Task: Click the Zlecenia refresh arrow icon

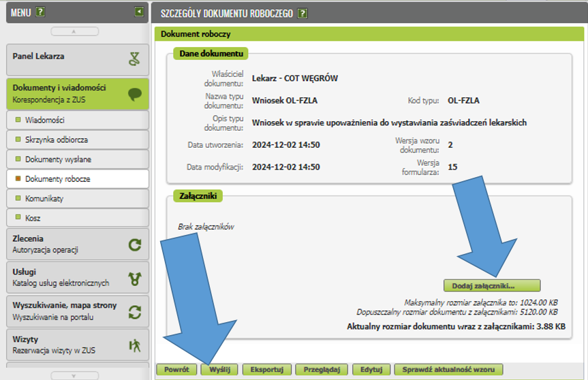Action: (x=134, y=244)
